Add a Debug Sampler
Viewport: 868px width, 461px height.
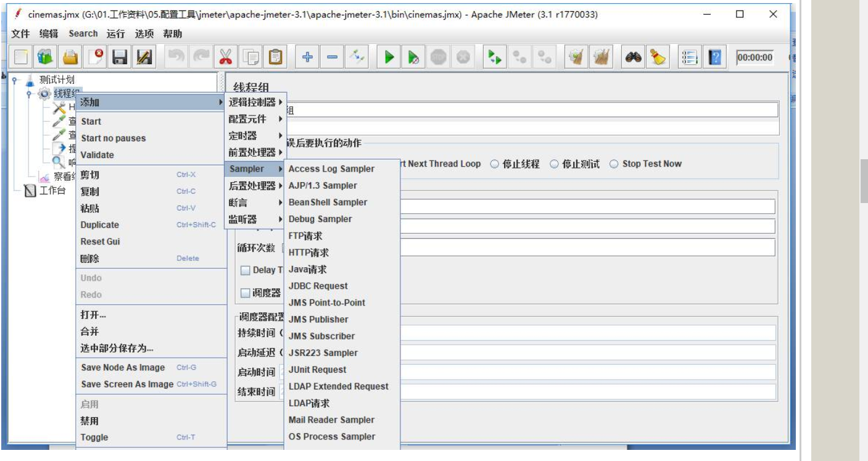(x=342, y=219)
